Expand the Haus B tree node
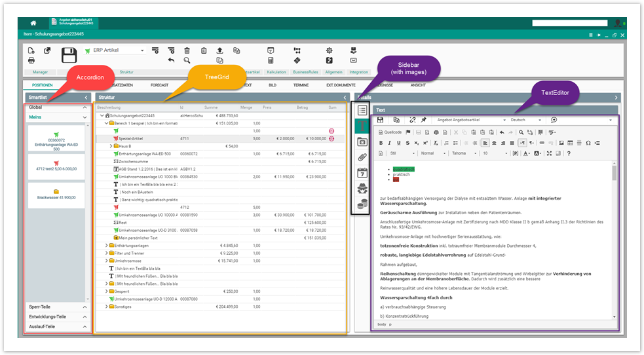 pos(111,146)
